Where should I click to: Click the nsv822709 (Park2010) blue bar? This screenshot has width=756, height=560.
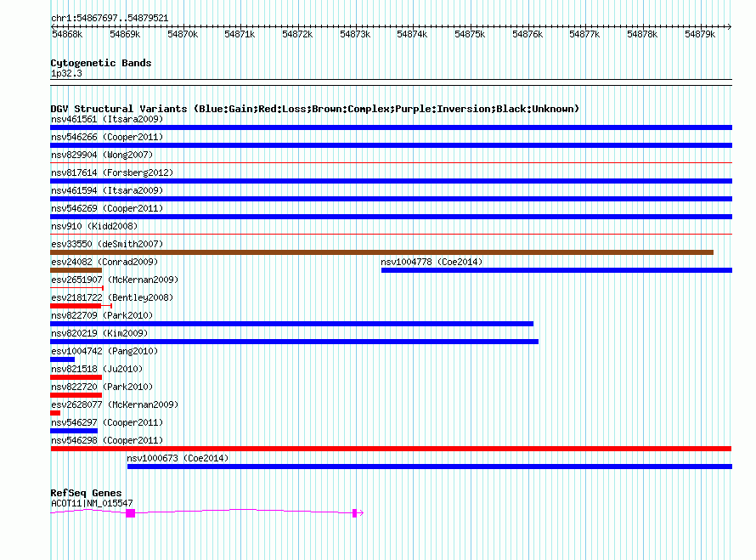291,324
